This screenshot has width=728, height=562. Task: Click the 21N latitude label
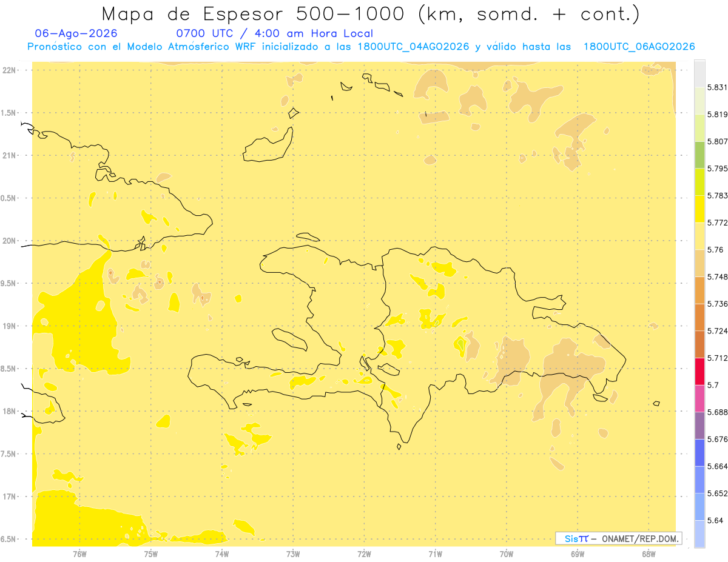coord(9,155)
